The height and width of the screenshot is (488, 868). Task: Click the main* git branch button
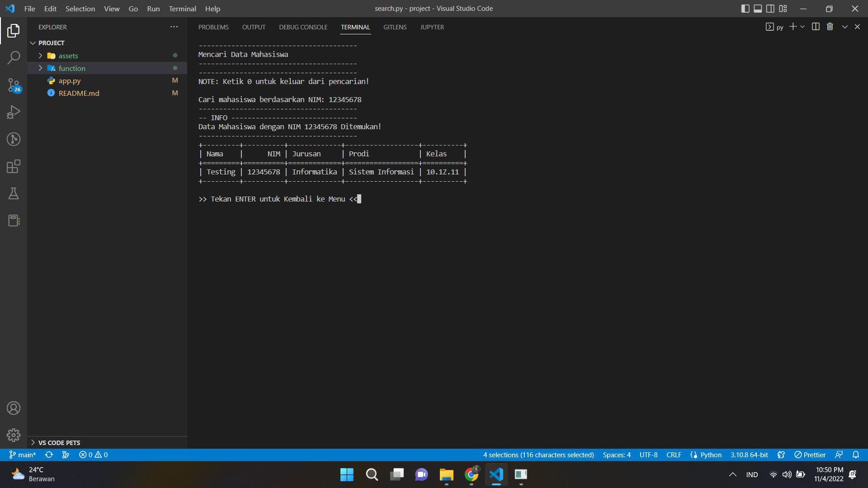tap(23, 455)
